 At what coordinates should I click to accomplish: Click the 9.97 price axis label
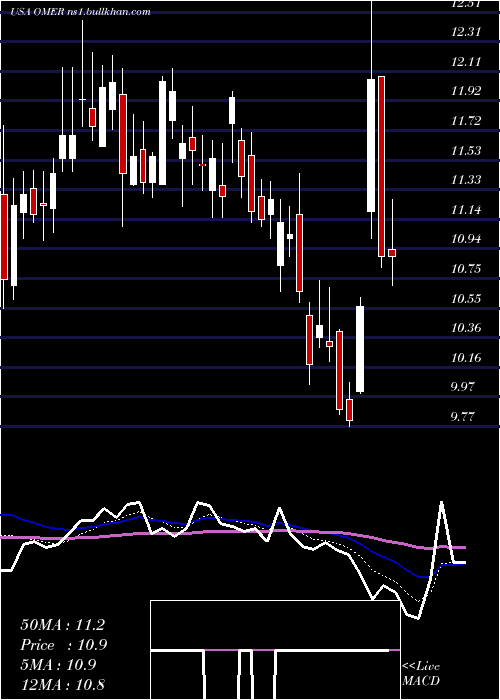click(463, 387)
